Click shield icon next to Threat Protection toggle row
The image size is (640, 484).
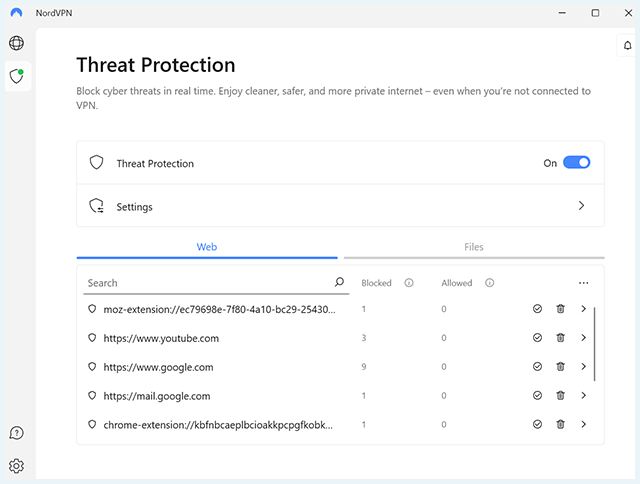(96, 162)
